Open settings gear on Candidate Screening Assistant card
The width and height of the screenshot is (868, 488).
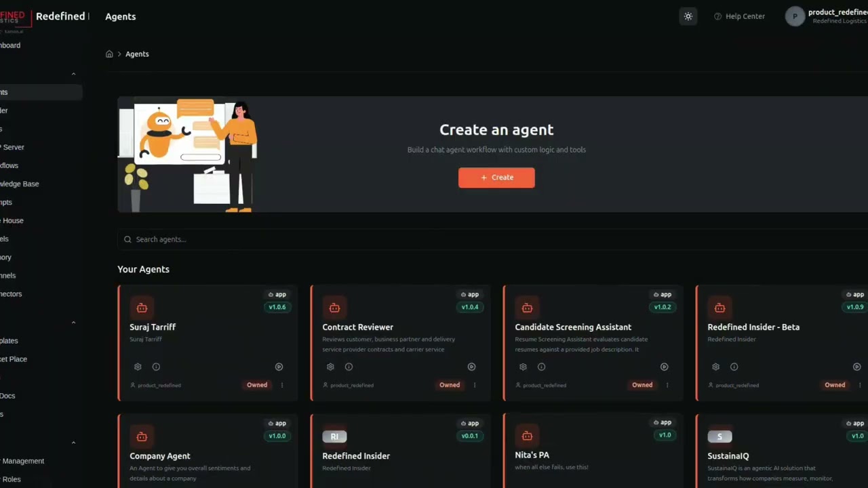(523, 367)
